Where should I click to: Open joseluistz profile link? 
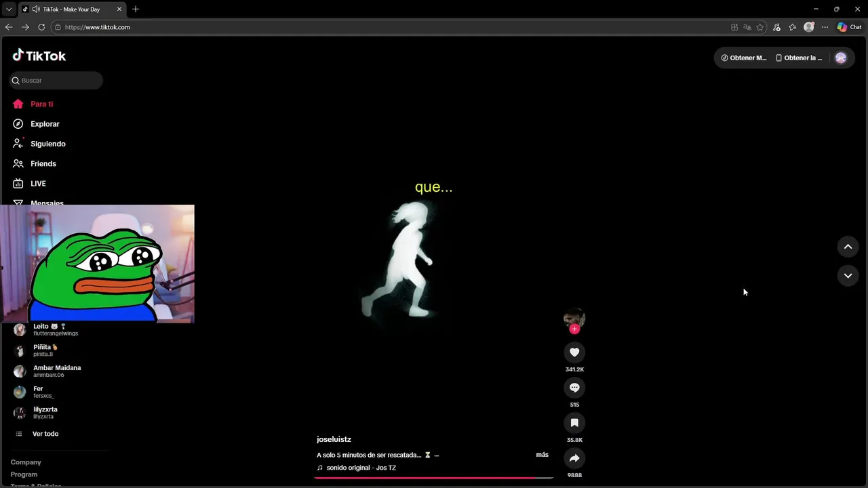click(x=334, y=439)
